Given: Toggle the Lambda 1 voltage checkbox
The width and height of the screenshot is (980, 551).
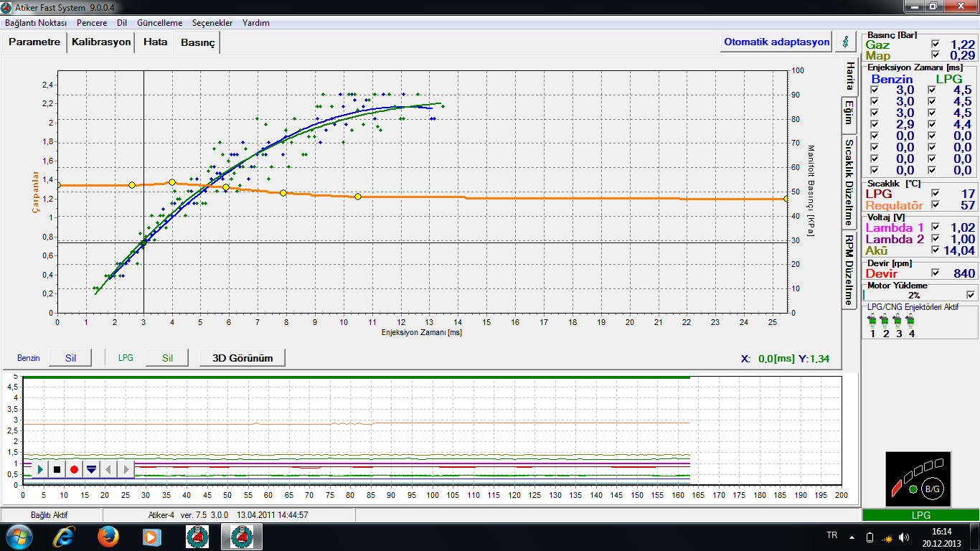Looking at the screenshot, I should (x=935, y=227).
